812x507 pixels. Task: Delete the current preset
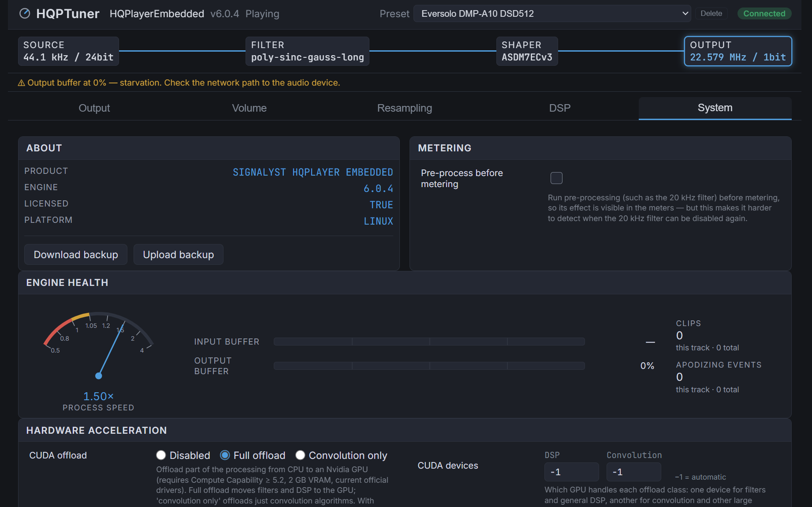coord(711,14)
